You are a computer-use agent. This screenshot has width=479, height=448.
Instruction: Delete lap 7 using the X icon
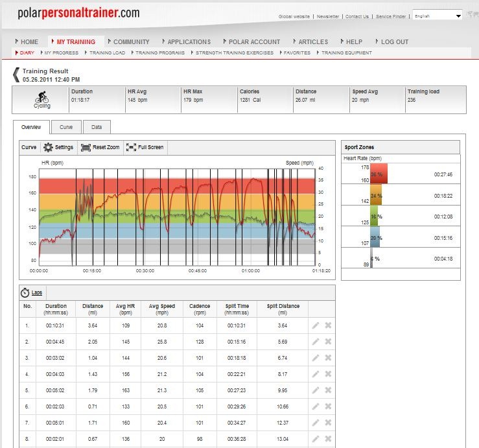tap(328, 423)
